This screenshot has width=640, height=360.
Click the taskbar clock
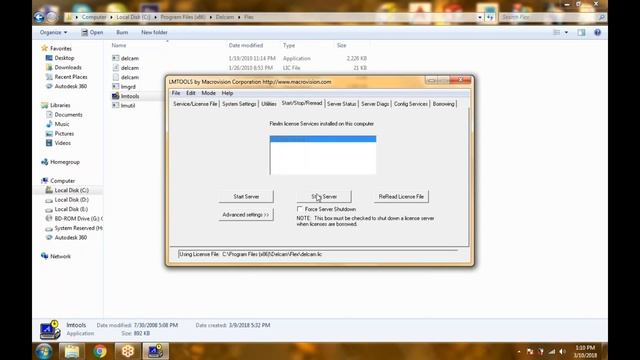[585, 351]
